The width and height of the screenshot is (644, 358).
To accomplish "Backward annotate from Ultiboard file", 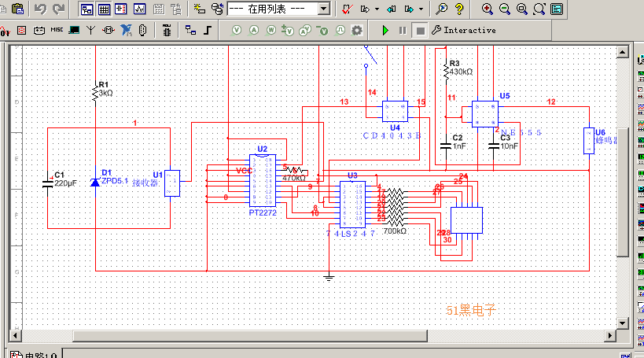I will (x=392, y=9).
